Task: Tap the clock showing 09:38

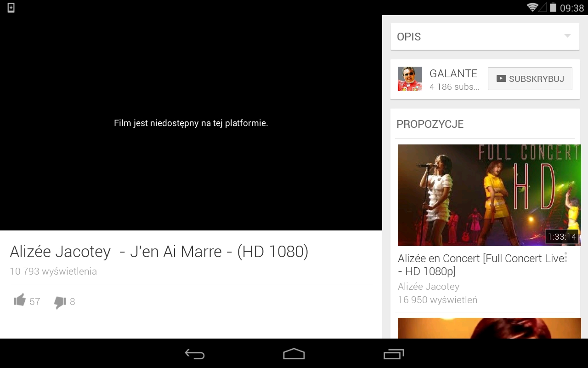Action: pyautogui.click(x=572, y=8)
